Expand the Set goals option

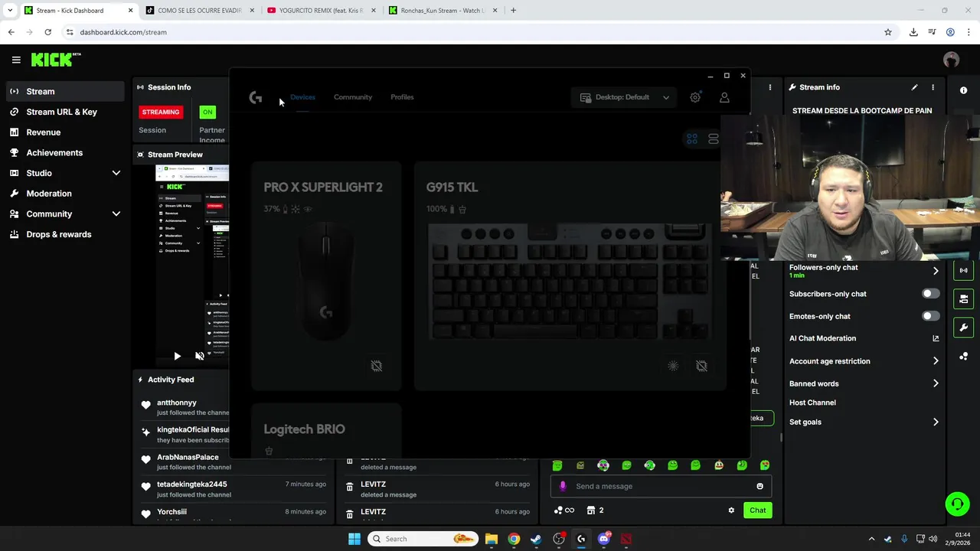936,422
